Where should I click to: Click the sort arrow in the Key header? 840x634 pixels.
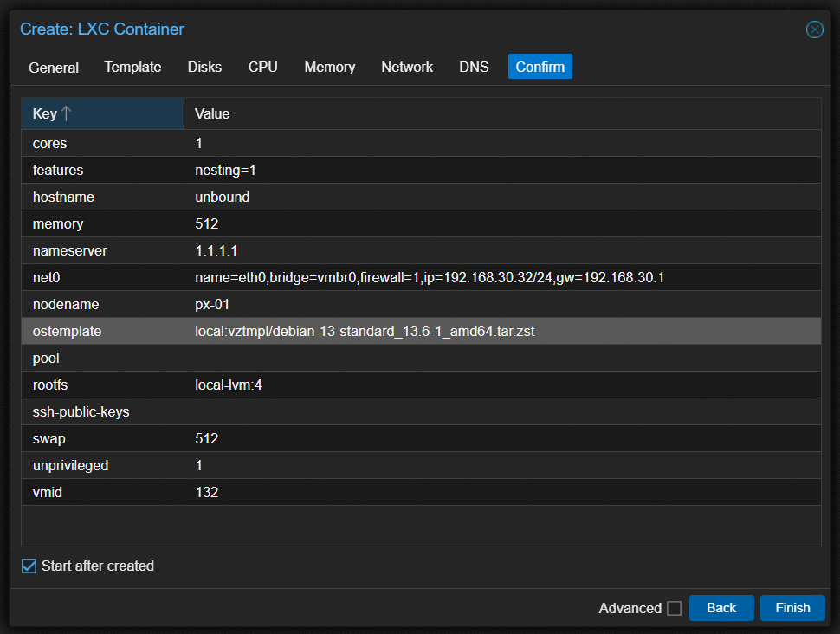(66, 113)
